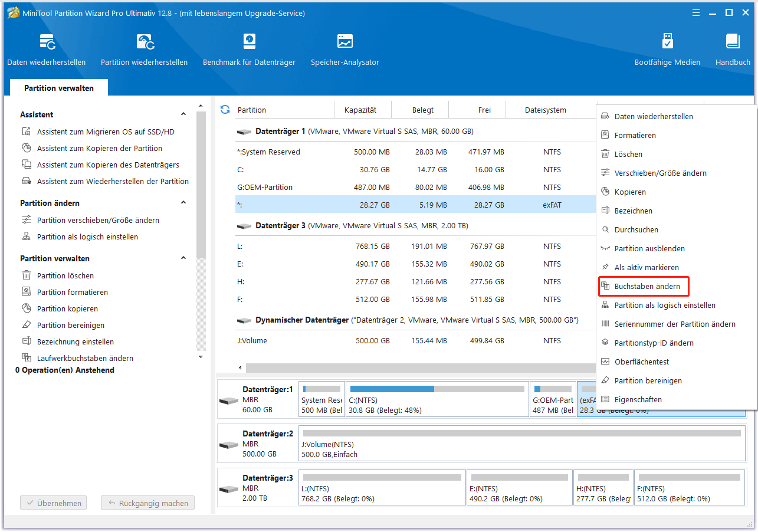Open Speicher-Analysator tool

(345, 50)
